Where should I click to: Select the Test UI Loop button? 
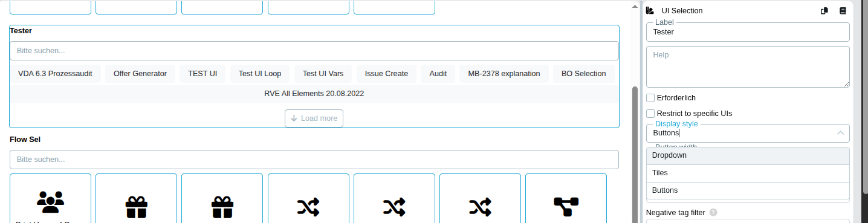(x=260, y=74)
